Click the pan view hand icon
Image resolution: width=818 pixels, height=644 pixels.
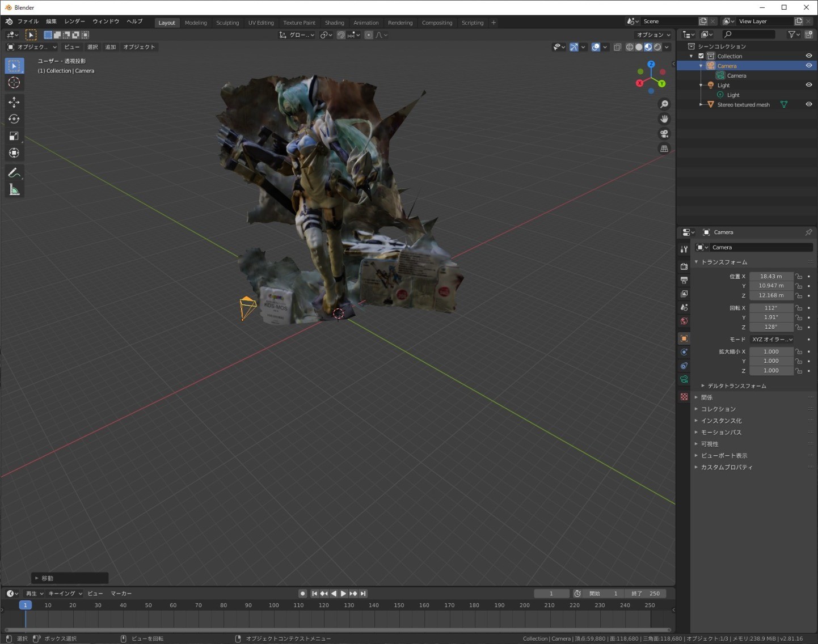click(x=664, y=119)
